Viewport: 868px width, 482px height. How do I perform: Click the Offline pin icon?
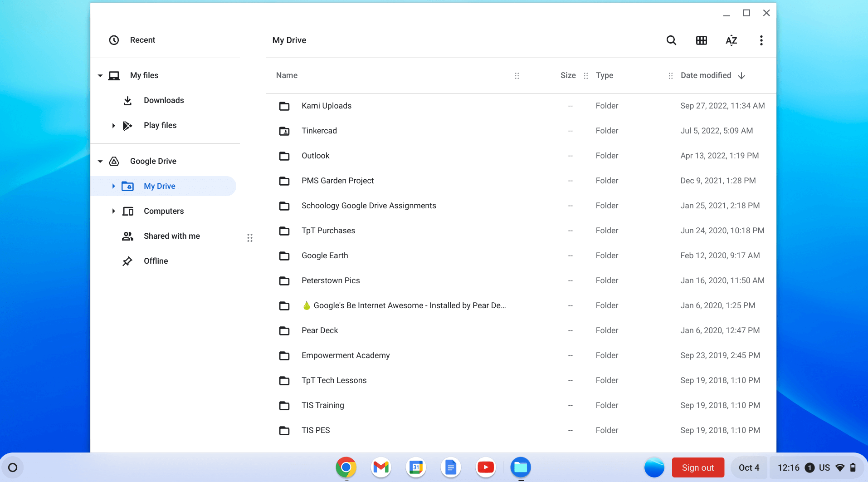coord(127,261)
